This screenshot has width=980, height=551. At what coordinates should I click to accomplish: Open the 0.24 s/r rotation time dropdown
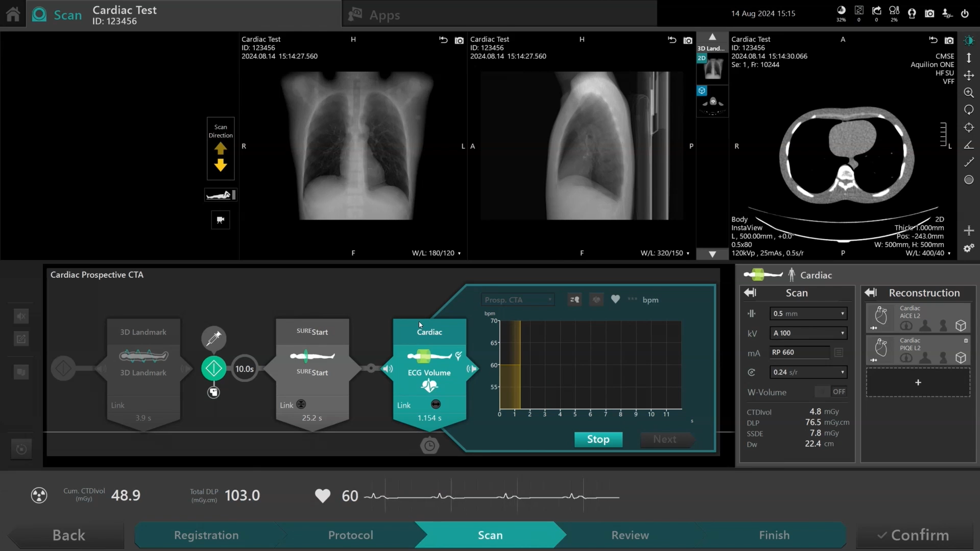(808, 372)
